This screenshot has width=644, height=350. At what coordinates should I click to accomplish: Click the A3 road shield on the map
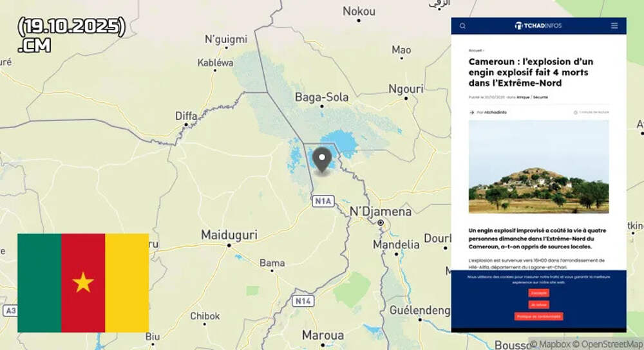pos(10,311)
